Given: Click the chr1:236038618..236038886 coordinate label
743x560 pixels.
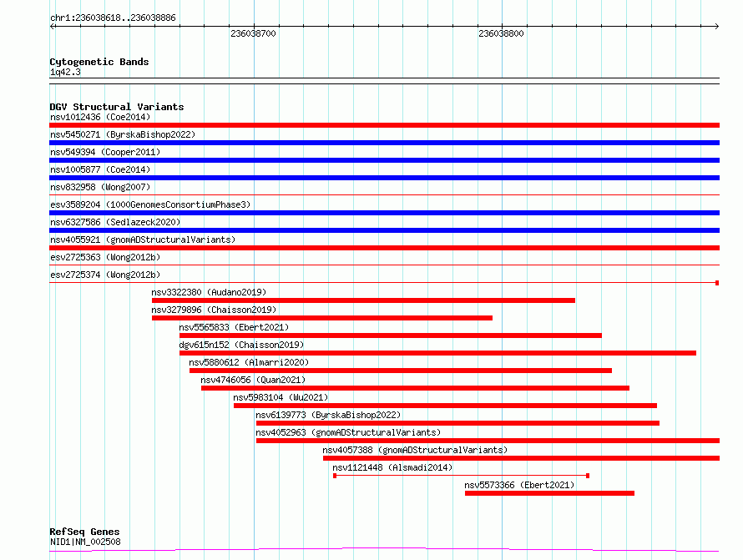Looking at the screenshot, I should 113,18.
